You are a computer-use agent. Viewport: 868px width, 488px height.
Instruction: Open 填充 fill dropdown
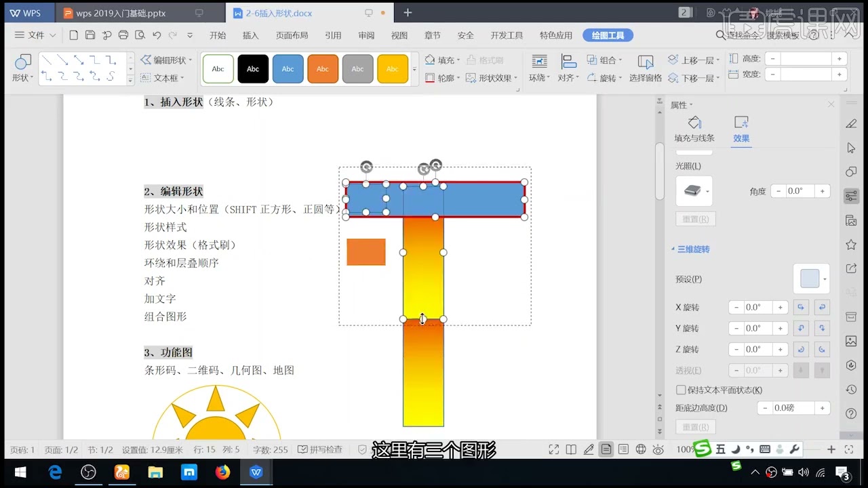[443, 60]
